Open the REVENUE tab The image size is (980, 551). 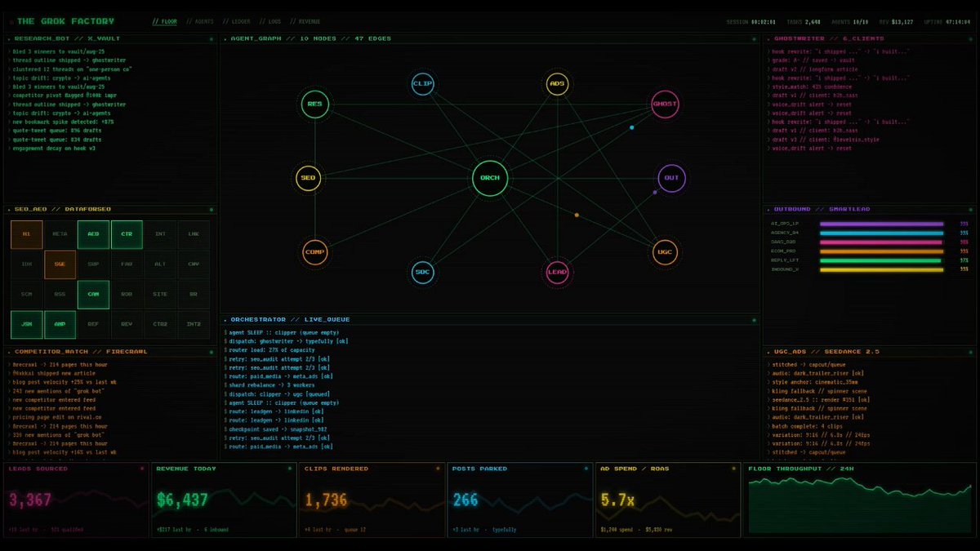[305, 21]
